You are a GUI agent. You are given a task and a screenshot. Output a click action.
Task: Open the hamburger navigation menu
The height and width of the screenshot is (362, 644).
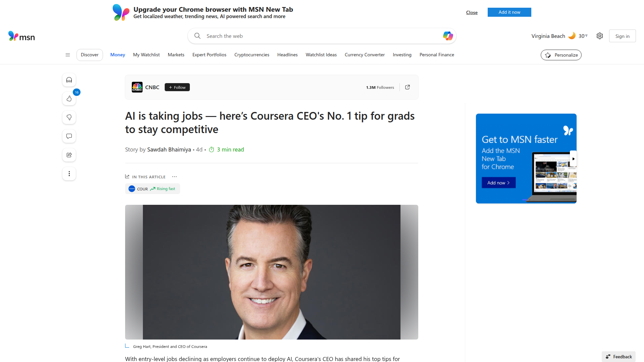pos(68,55)
